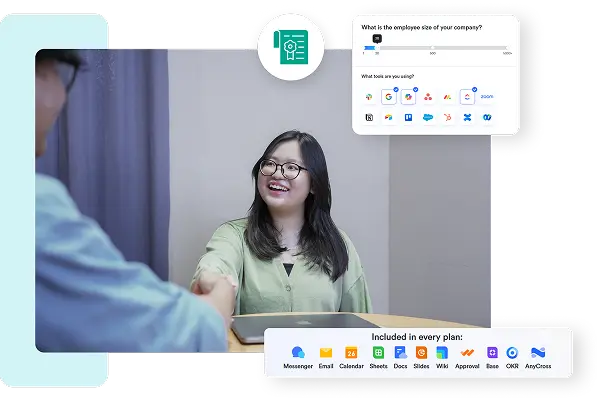
Task: Open the AnyCross icon
Action: (x=538, y=353)
